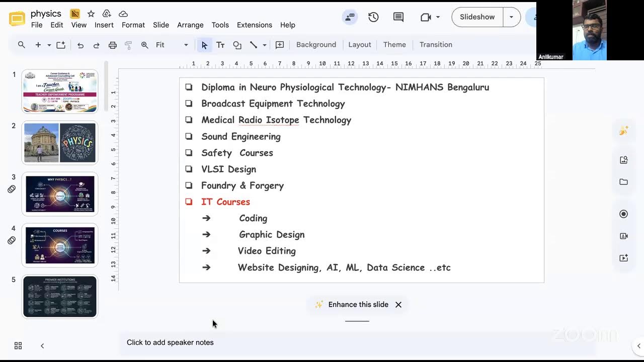Open the Fit zoom level dropdown
Viewport: 644px width, 362px height.
point(172,45)
